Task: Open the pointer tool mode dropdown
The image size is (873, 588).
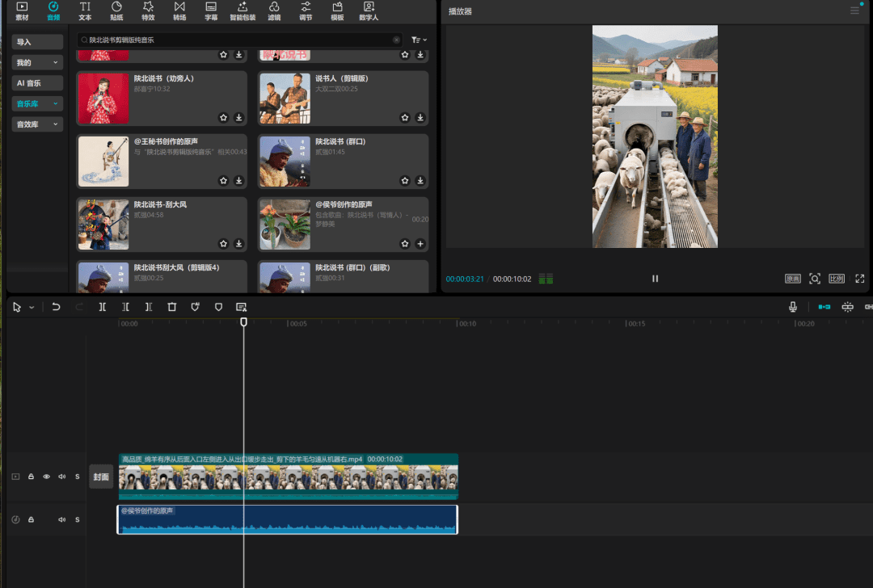Action: (32, 307)
